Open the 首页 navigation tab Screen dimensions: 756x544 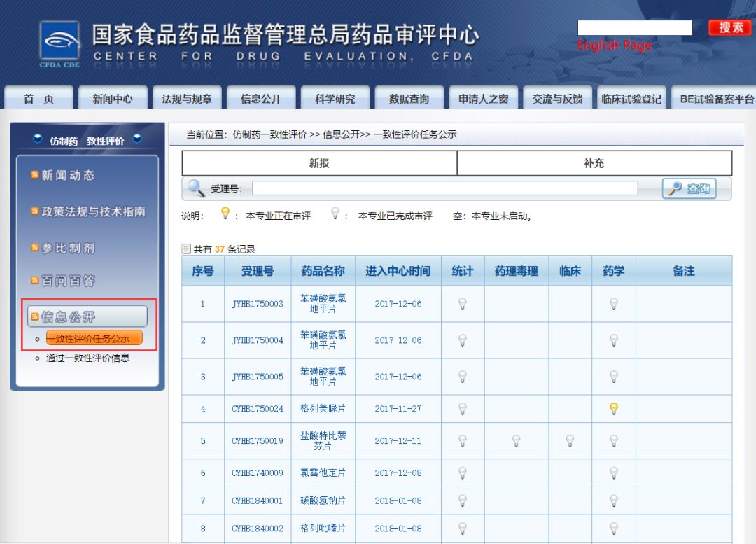[x=38, y=99]
